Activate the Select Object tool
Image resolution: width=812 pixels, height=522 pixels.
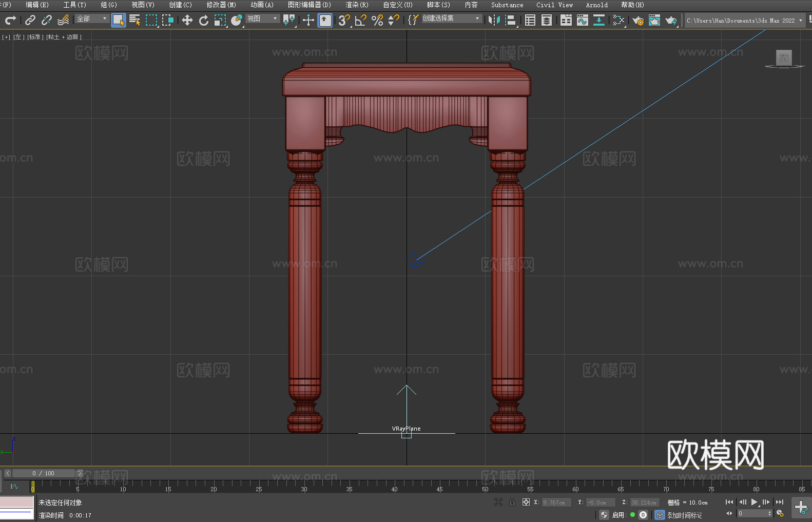click(x=119, y=20)
